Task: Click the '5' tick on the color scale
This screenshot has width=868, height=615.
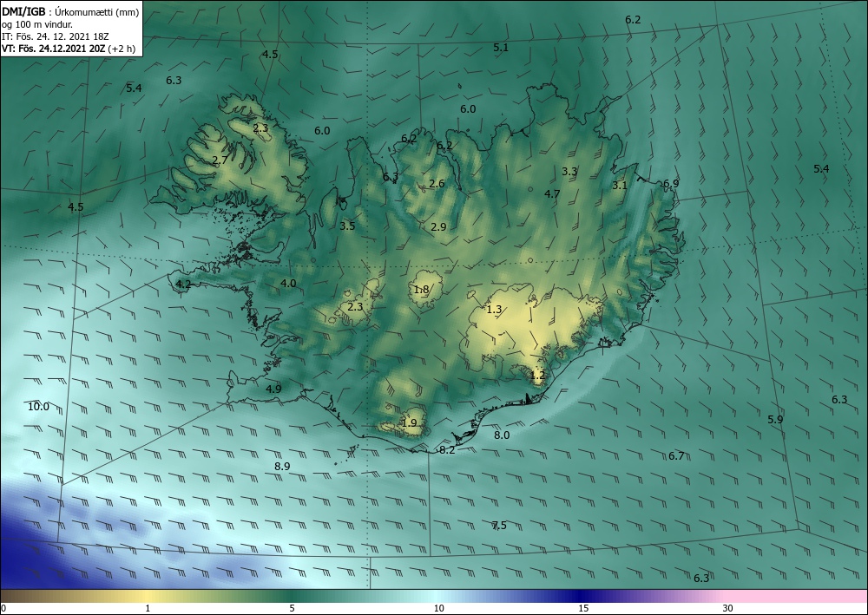Action: pyautogui.click(x=292, y=608)
